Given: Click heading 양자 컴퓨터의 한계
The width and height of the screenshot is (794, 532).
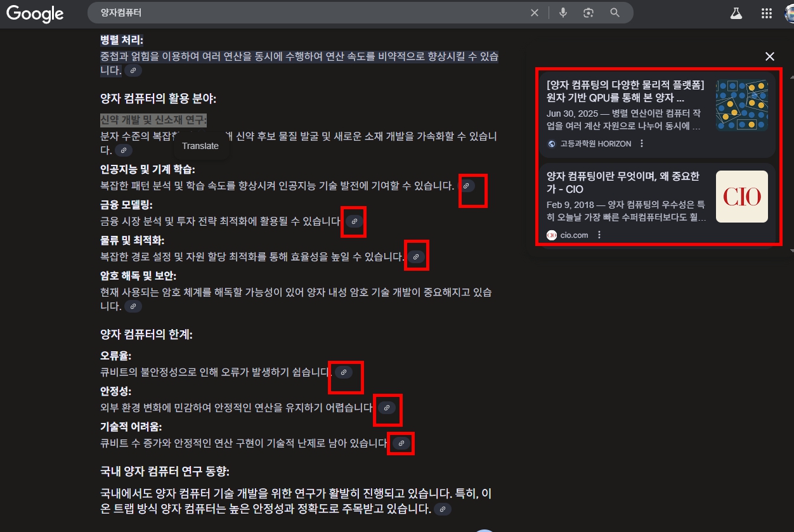Looking at the screenshot, I should 146,335.
